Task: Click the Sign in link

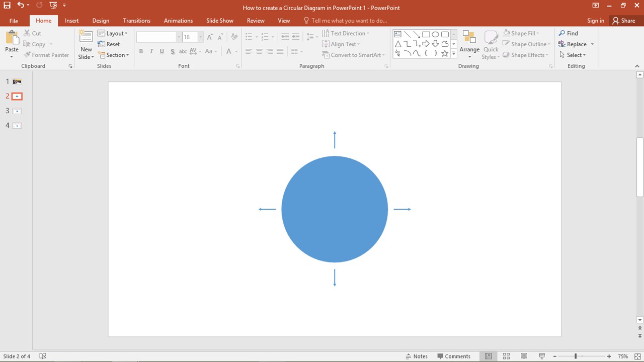Action: pyautogui.click(x=596, y=21)
